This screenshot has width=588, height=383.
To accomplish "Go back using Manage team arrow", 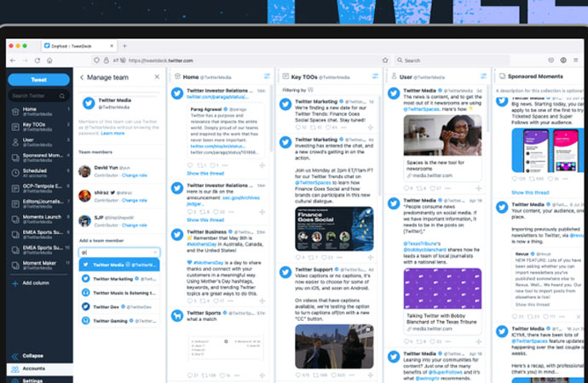I will pos(82,77).
